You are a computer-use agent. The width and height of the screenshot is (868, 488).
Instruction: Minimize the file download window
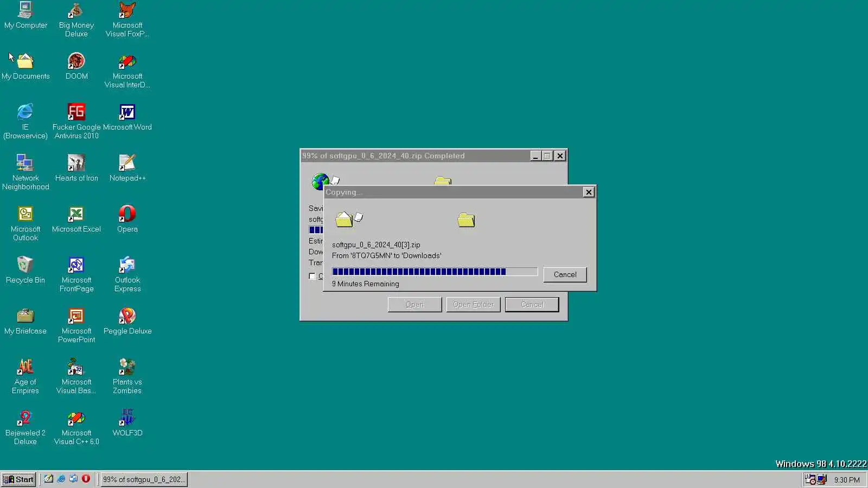[x=535, y=156]
